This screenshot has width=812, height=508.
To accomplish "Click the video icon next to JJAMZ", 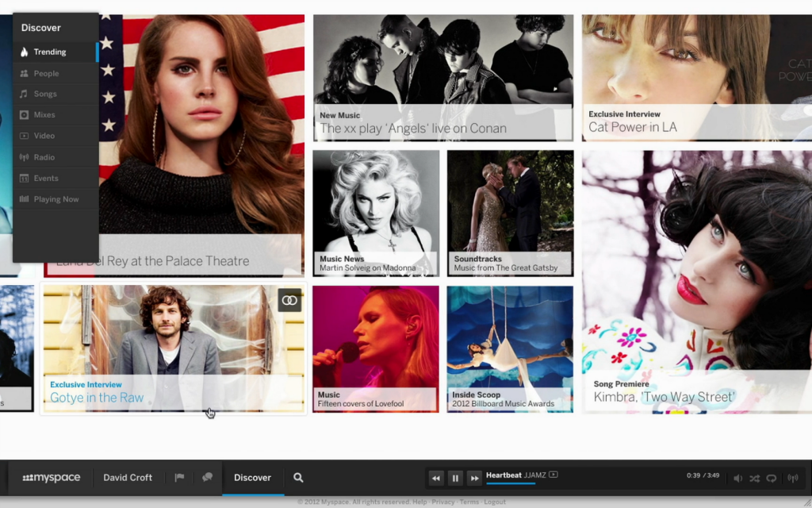I will (x=553, y=475).
